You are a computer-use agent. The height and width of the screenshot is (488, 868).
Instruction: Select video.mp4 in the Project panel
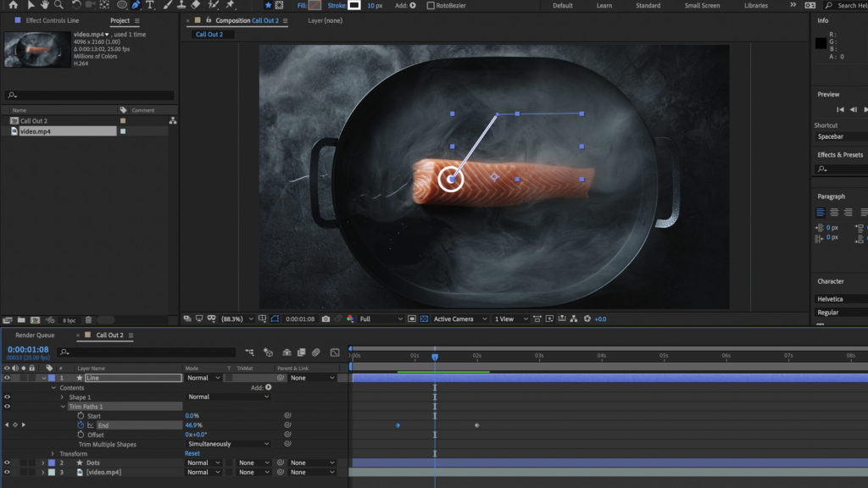[35, 131]
